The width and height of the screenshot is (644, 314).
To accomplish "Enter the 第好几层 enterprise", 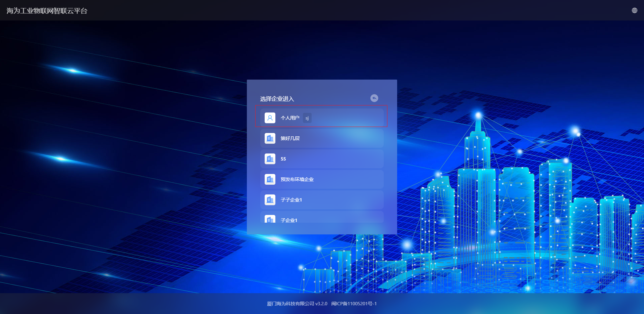I will pos(290,138).
